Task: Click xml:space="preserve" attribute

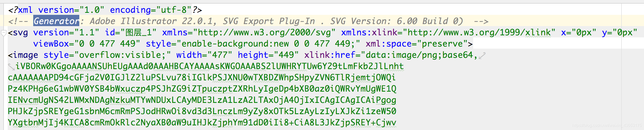Action: coord(417,44)
